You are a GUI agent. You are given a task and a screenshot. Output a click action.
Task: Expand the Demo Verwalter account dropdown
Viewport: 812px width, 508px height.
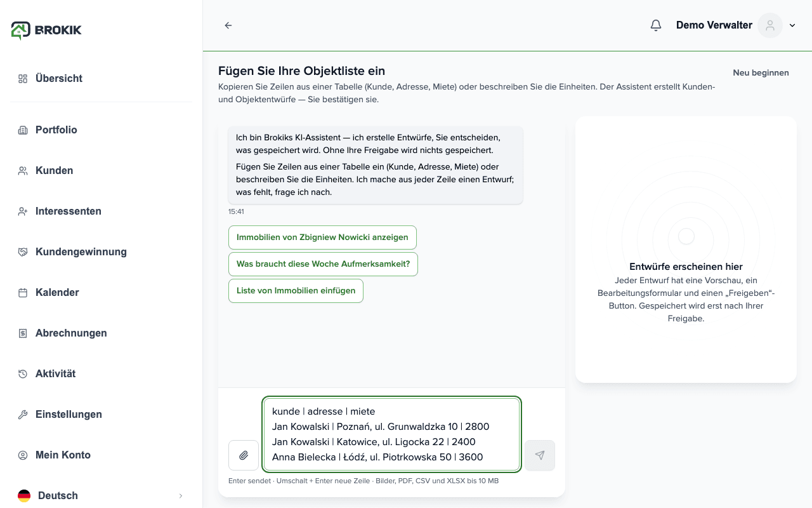coord(792,25)
